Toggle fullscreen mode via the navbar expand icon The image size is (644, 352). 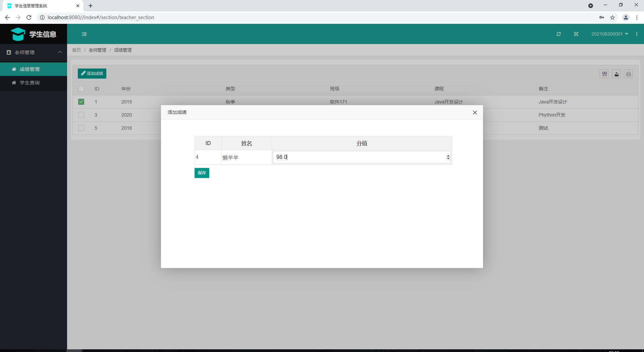point(576,34)
